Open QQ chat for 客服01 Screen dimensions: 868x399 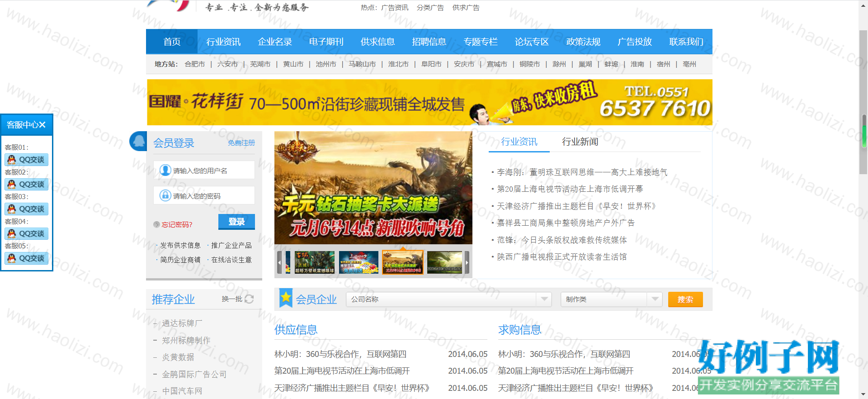27,160
